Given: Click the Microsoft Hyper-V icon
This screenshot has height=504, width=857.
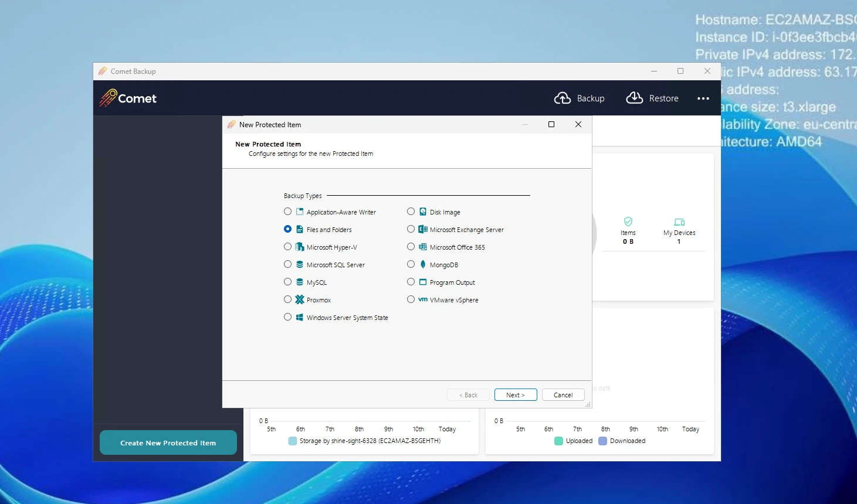Looking at the screenshot, I should (x=300, y=247).
